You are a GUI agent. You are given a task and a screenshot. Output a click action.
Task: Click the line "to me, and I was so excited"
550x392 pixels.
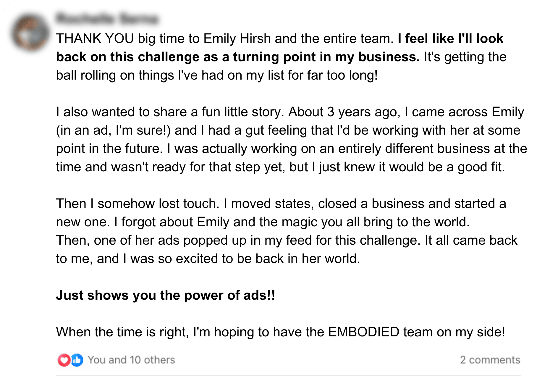pyautogui.click(x=208, y=259)
